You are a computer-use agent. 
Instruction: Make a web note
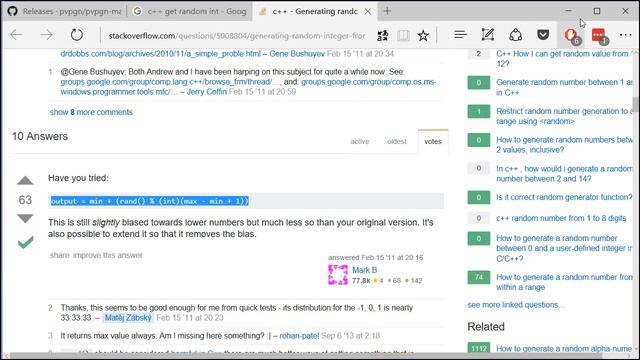[x=488, y=35]
